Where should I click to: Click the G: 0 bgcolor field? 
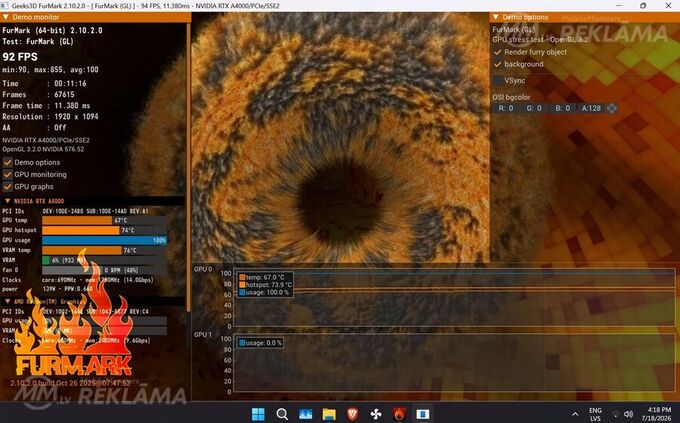(x=534, y=108)
